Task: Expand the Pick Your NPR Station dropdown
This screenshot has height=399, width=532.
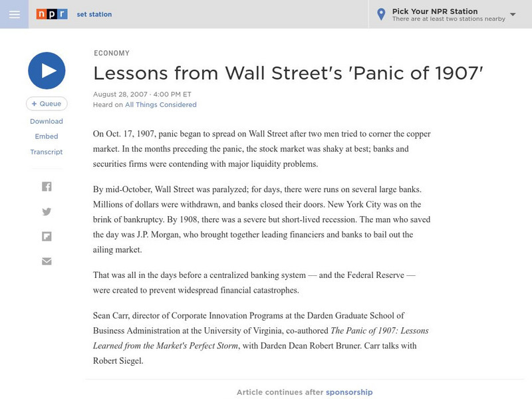Action: coord(513,14)
